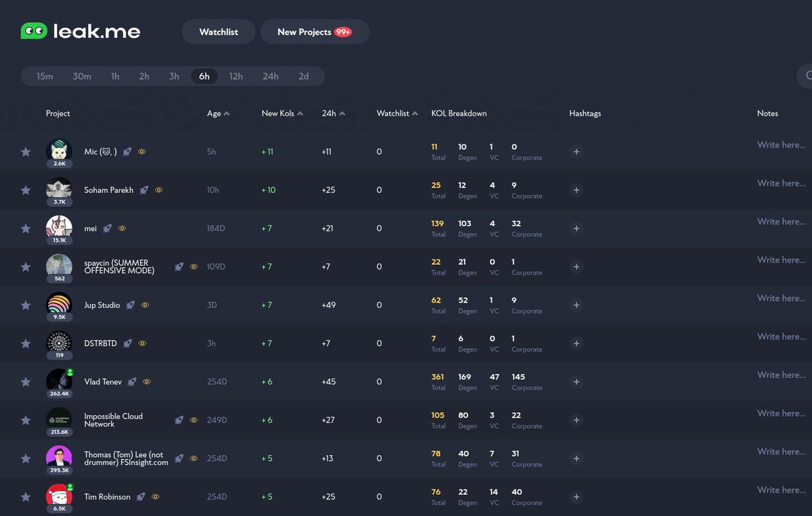Viewport: 812px width, 516px height.
Task: Sort by Age column arrow
Action: 227,114
